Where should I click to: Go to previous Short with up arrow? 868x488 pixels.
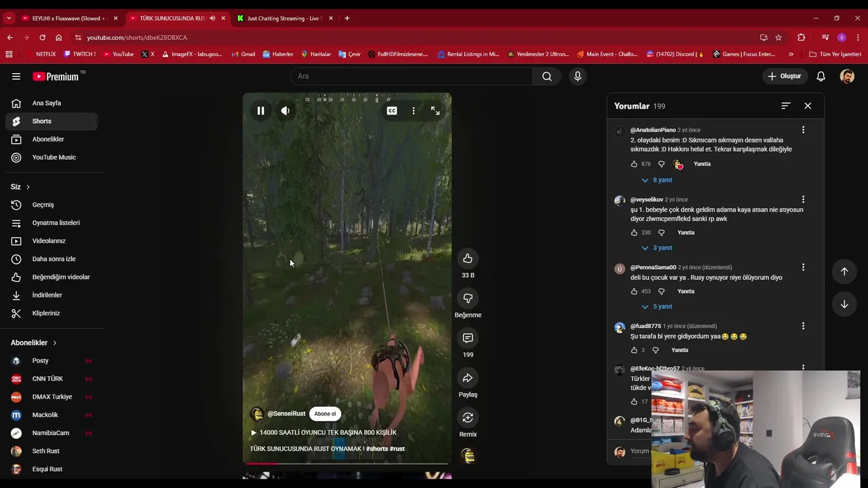(x=844, y=271)
